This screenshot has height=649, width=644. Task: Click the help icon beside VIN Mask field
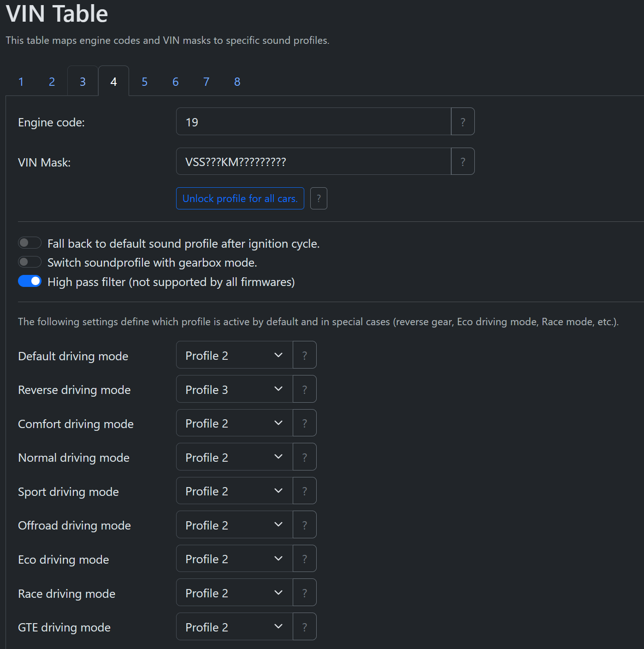[462, 161]
